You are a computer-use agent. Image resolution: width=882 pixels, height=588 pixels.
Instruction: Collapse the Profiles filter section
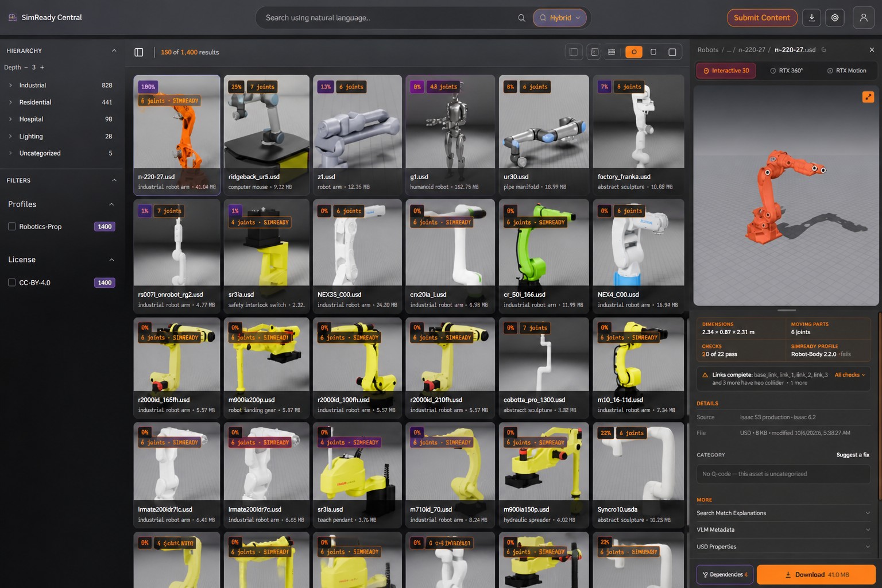click(x=111, y=204)
